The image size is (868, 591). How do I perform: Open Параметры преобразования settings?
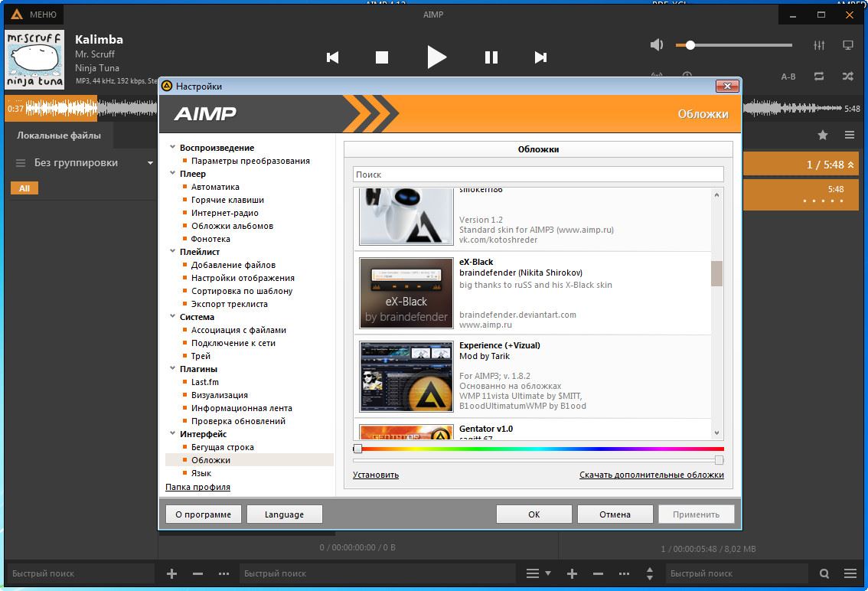coord(250,161)
